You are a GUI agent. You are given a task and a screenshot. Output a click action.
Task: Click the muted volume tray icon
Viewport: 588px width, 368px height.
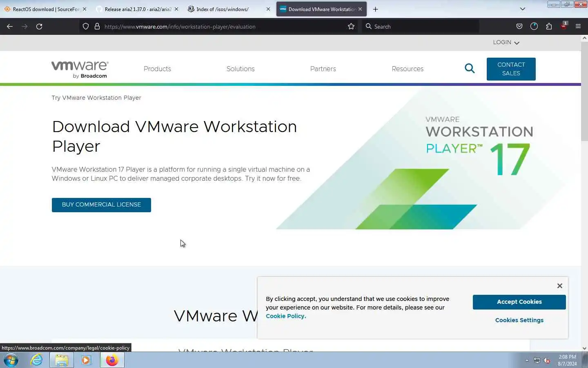pos(547,361)
